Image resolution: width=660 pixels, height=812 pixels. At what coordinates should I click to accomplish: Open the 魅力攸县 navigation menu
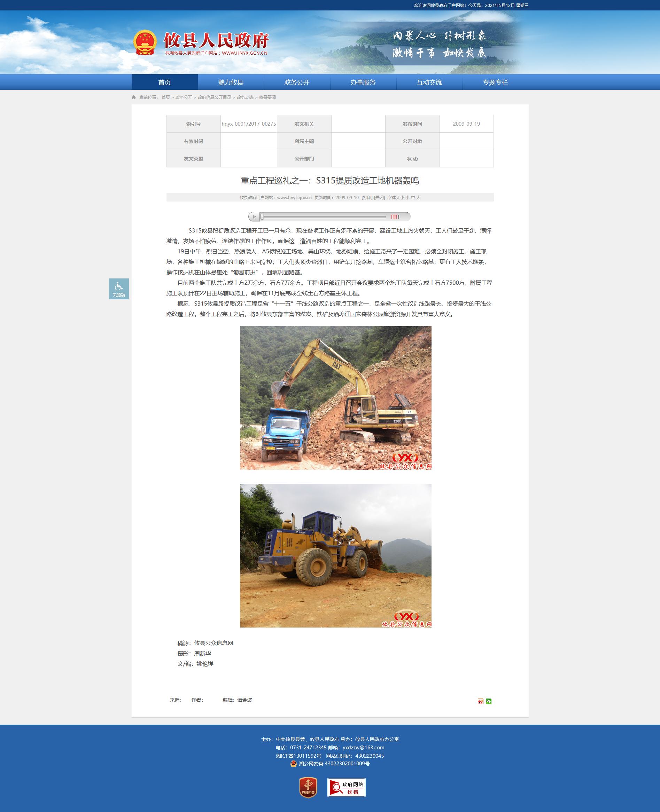(x=231, y=82)
